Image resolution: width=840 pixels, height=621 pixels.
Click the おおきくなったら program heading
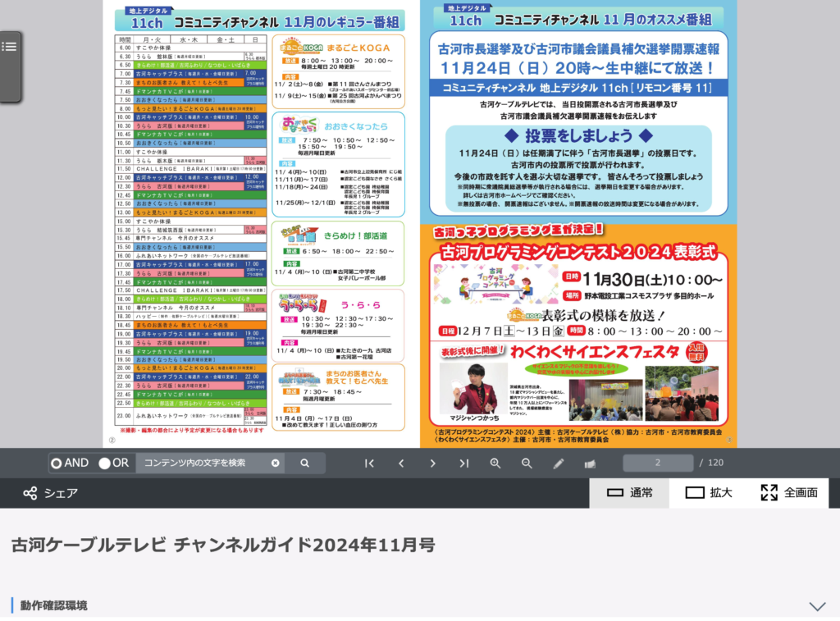point(356,126)
